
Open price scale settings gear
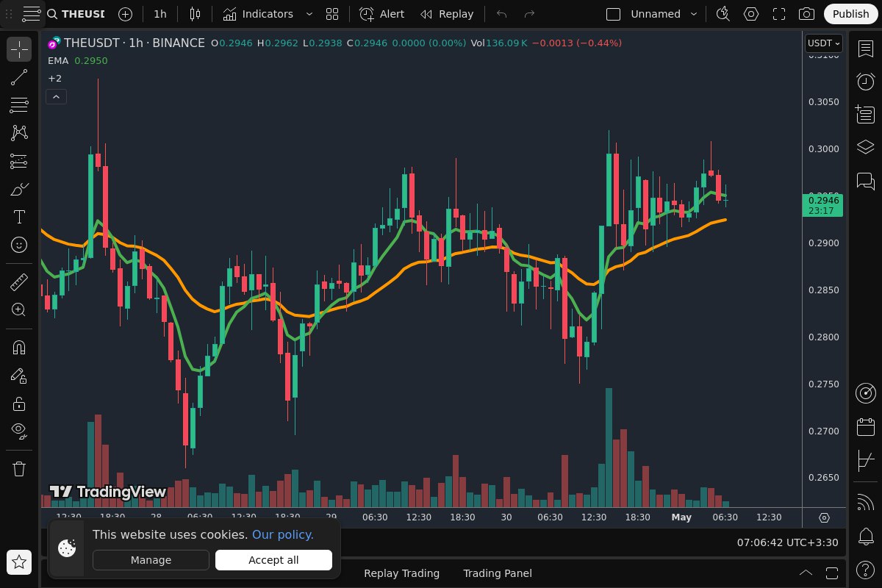[x=824, y=517]
